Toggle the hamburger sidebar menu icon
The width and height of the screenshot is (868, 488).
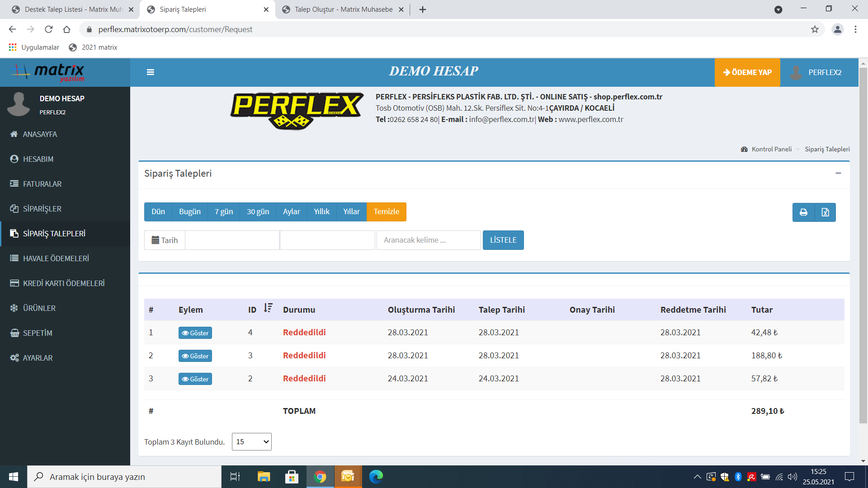coord(151,72)
